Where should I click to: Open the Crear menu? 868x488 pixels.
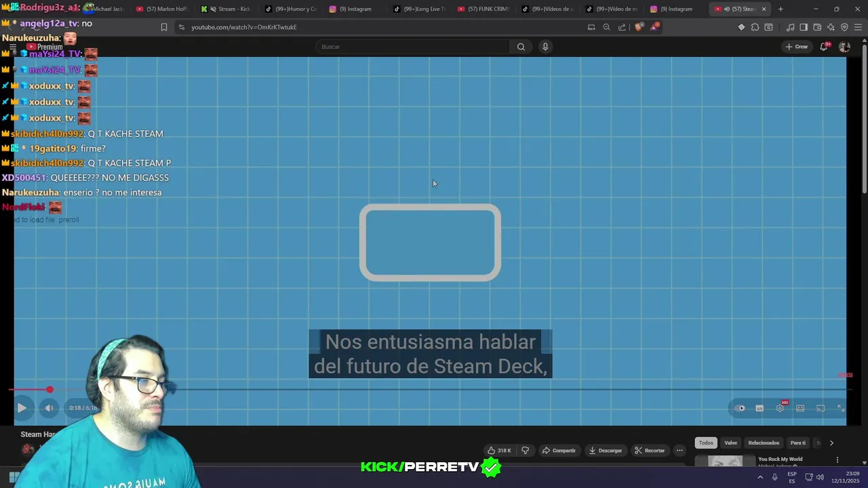click(797, 47)
